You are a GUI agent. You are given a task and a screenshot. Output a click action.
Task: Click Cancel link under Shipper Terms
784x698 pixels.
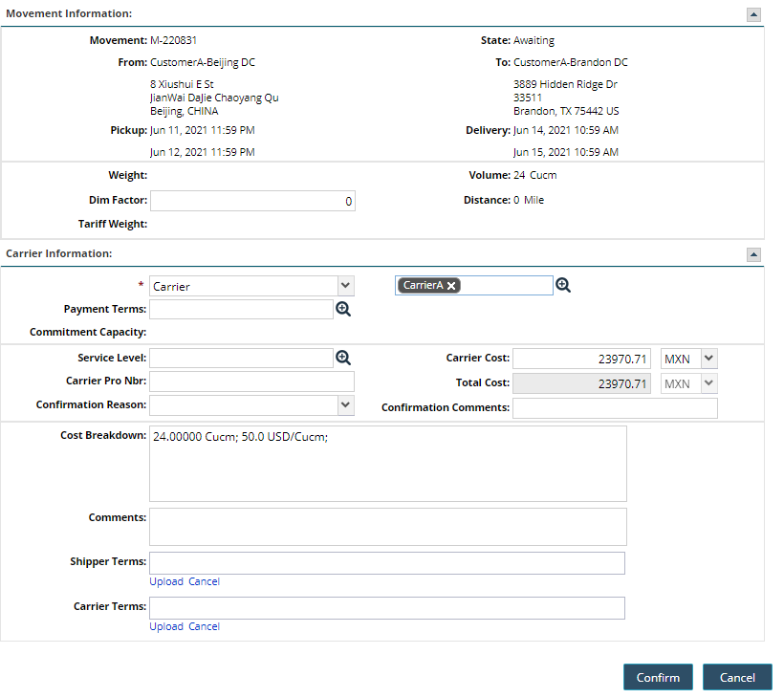[204, 581]
